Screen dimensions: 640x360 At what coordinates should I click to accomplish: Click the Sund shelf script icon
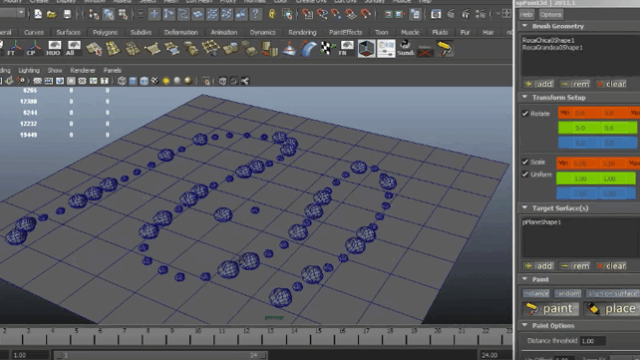[x=405, y=48]
